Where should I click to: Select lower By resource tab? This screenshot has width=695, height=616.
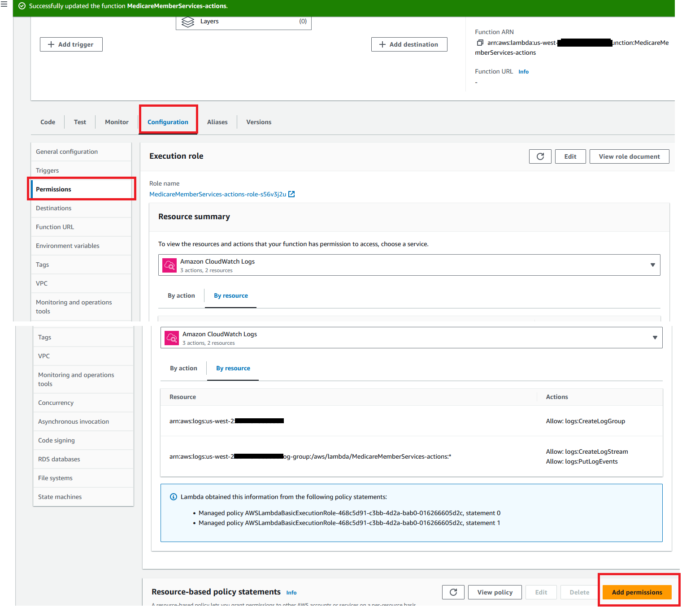pyautogui.click(x=233, y=368)
